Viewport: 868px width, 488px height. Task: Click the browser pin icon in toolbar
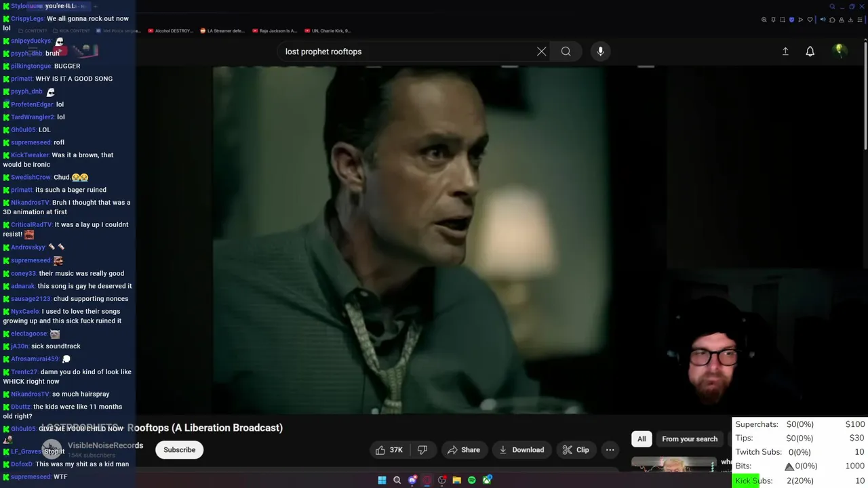pyautogui.click(x=773, y=20)
